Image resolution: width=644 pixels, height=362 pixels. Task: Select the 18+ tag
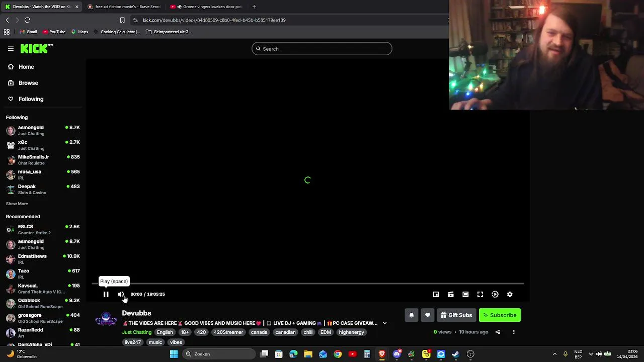[x=185, y=332]
